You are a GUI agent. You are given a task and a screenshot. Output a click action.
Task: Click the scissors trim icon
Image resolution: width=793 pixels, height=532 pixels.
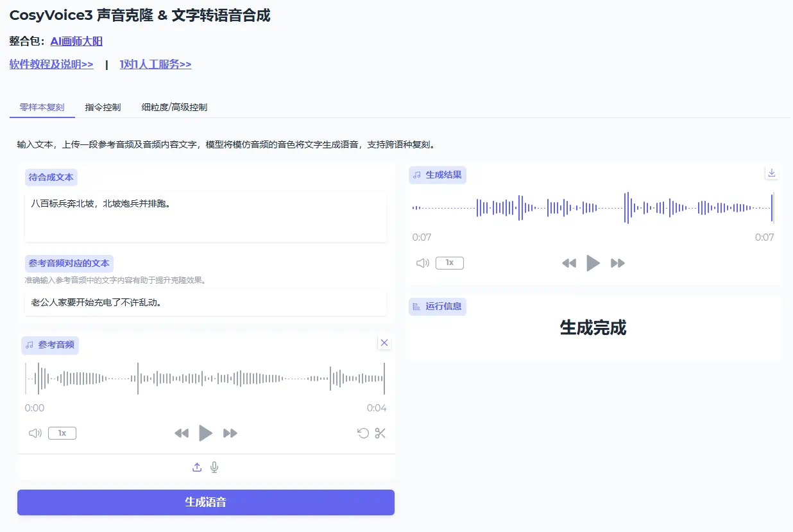coord(380,433)
